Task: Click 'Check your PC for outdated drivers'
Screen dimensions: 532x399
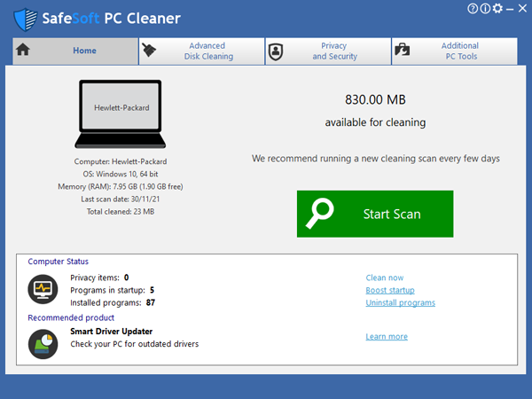Action: tap(135, 344)
